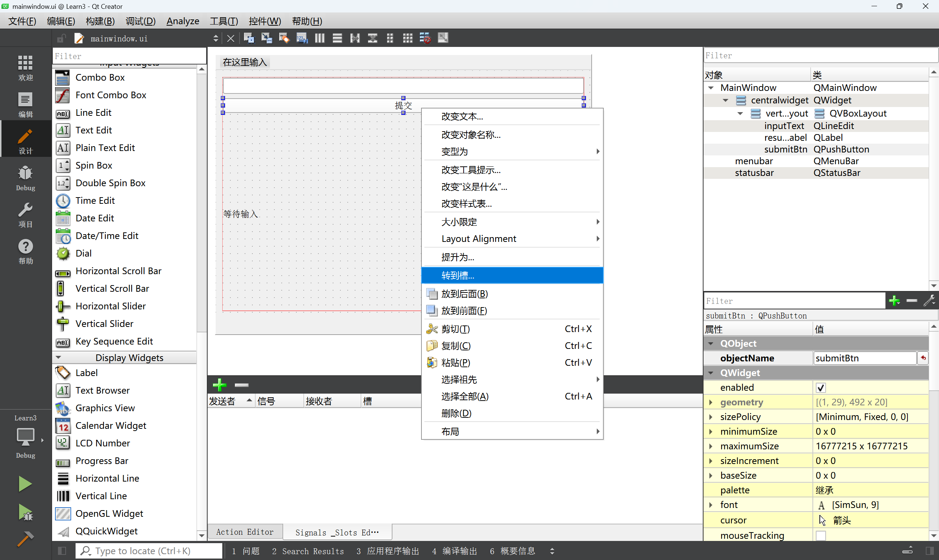Switch to the Action Editor tab
This screenshot has width=939, height=560.
pyautogui.click(x=245, y=532)
